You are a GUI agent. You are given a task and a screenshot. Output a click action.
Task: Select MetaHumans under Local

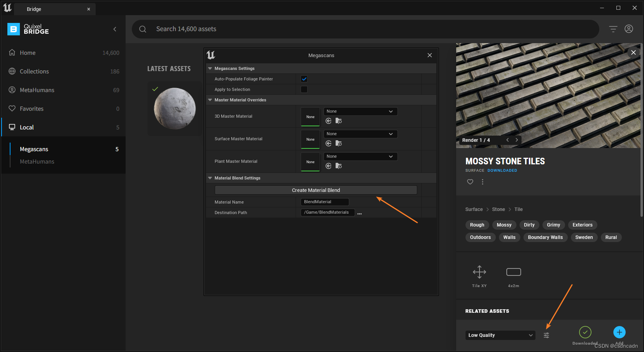(37, 162)
